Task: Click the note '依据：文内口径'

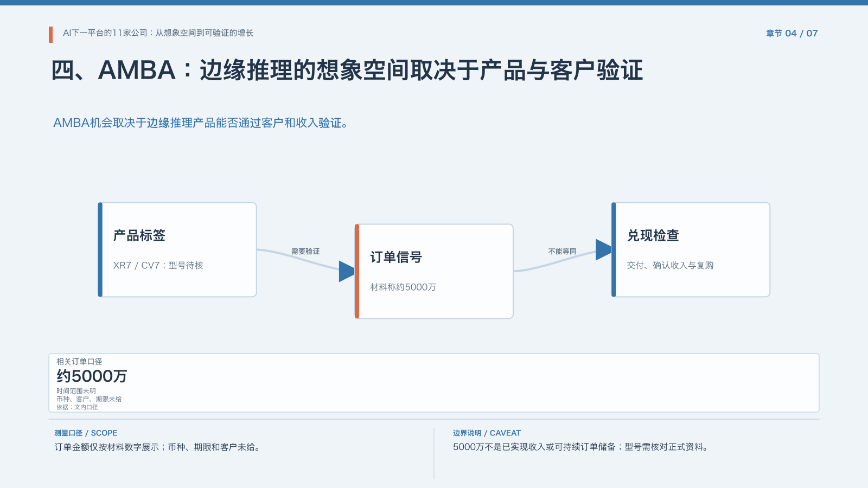Action: [x=77, y=407]
